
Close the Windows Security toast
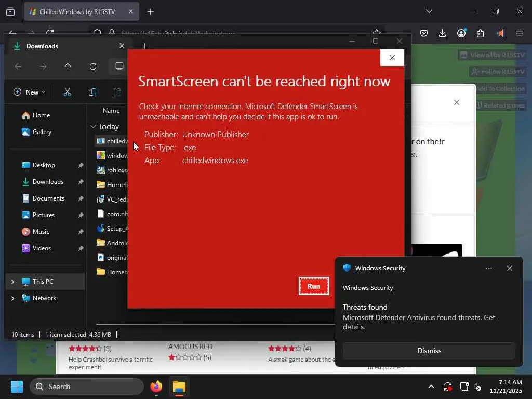point(509,268)
